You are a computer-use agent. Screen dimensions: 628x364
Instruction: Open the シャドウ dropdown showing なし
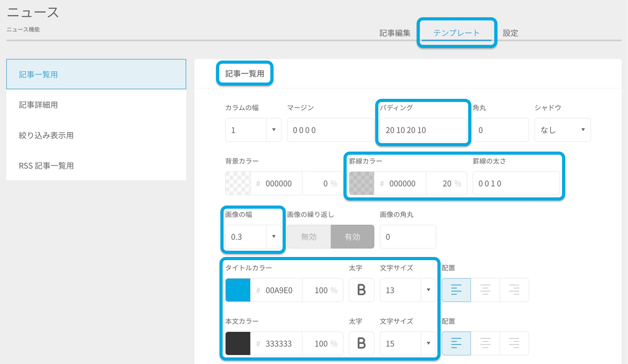coord(562,130)
